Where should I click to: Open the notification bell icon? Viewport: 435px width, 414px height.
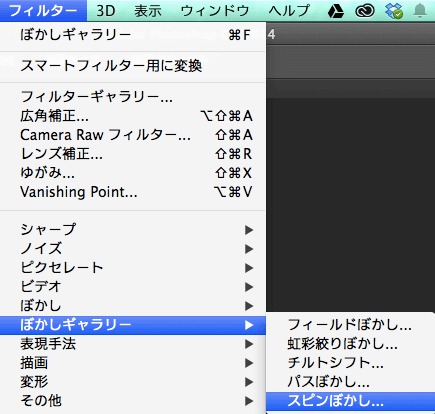coord(420,11)
